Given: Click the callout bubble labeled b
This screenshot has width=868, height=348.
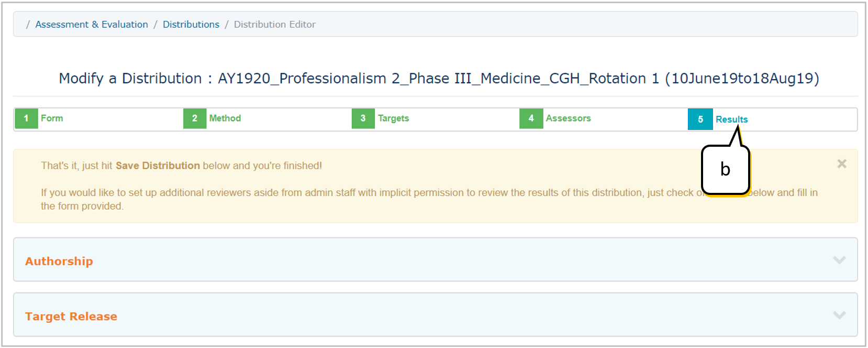Looking at the screenshot, I should 726,169.
